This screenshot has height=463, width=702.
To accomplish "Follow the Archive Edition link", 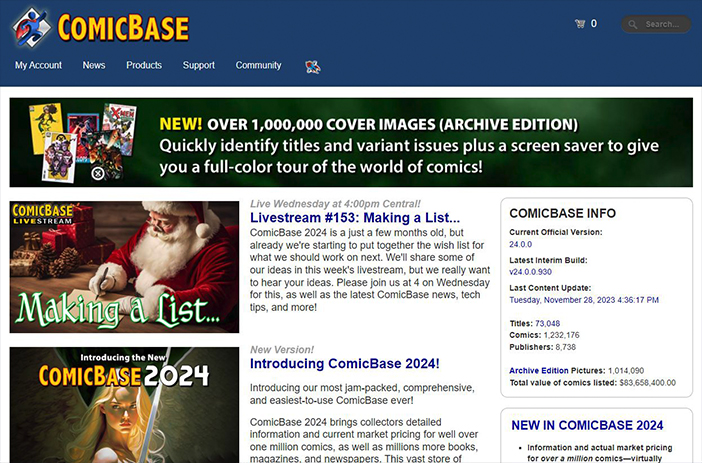I will tap(539, 371).
